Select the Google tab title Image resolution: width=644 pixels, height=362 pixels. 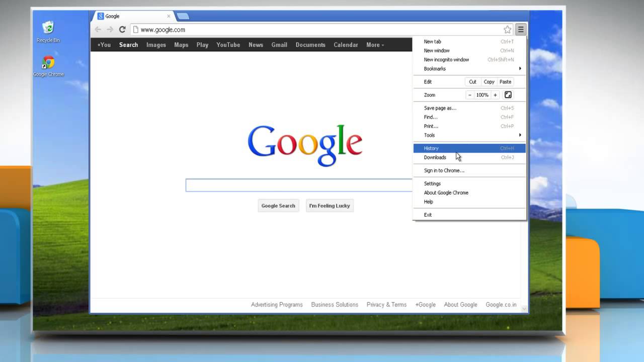tap(112, 16)
